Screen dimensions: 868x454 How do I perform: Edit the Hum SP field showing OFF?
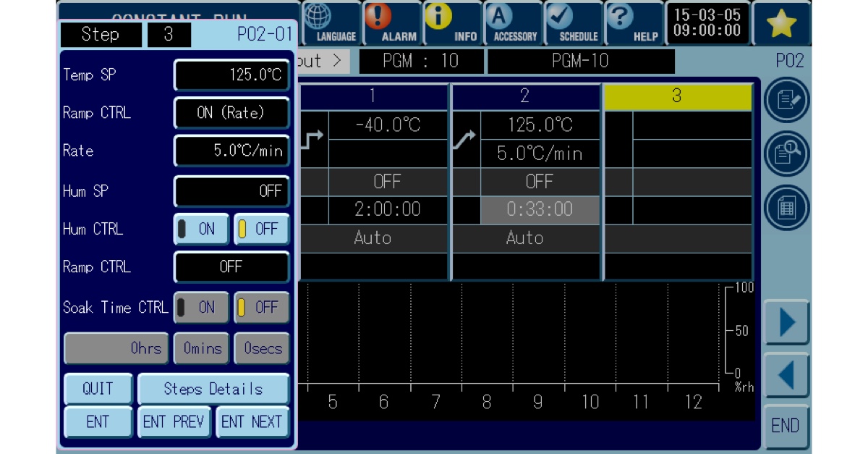tap(231, 191)
